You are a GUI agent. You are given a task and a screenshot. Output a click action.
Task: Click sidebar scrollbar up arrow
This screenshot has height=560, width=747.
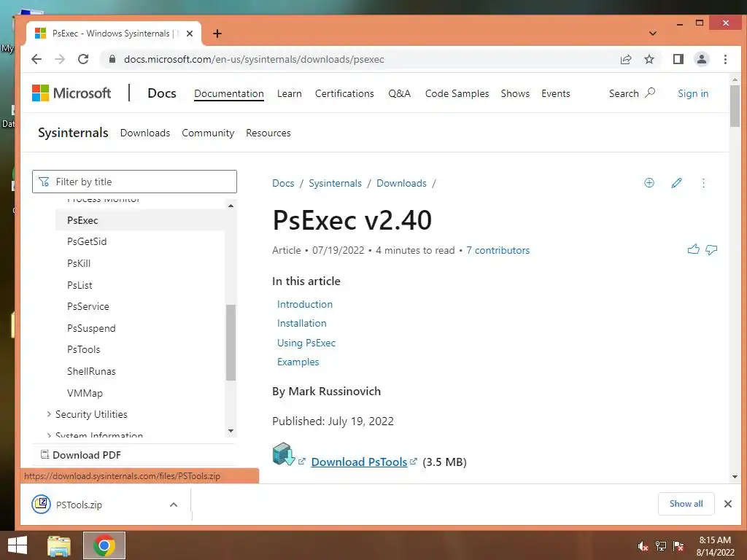(231, 206)
